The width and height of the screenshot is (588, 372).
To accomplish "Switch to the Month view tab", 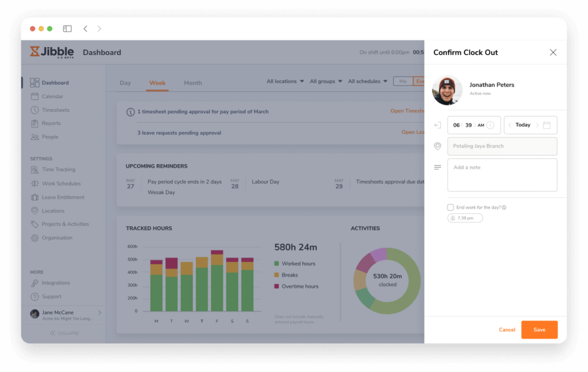I will point(192,83).
